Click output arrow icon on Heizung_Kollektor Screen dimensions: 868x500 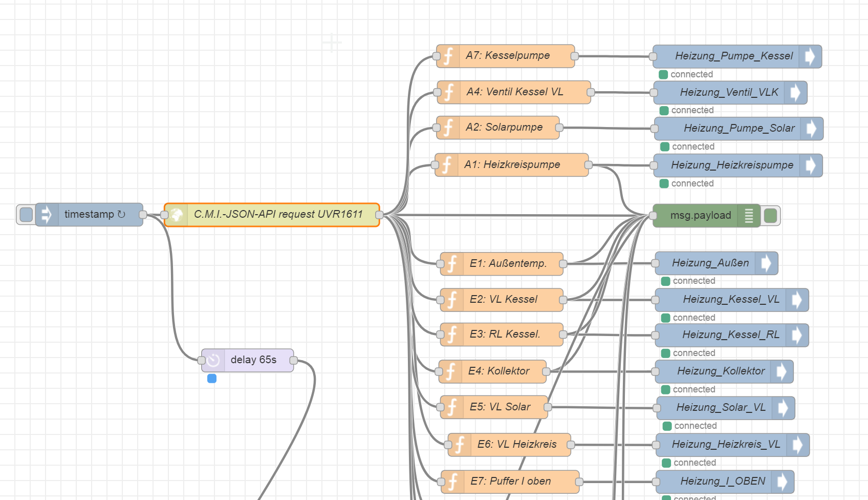782,371
